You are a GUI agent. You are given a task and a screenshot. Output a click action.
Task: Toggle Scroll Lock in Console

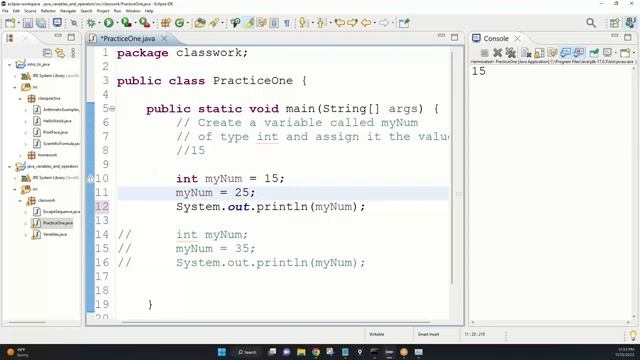tap(539, 53)
